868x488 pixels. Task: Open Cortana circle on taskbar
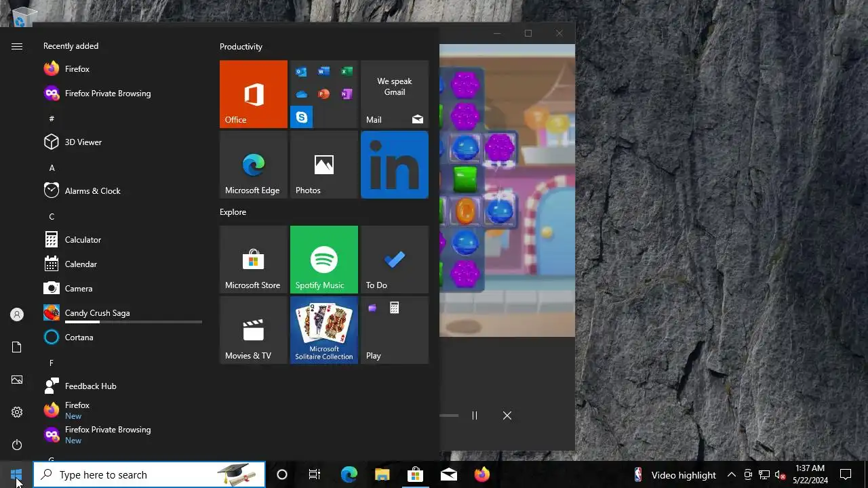[282, 474]
